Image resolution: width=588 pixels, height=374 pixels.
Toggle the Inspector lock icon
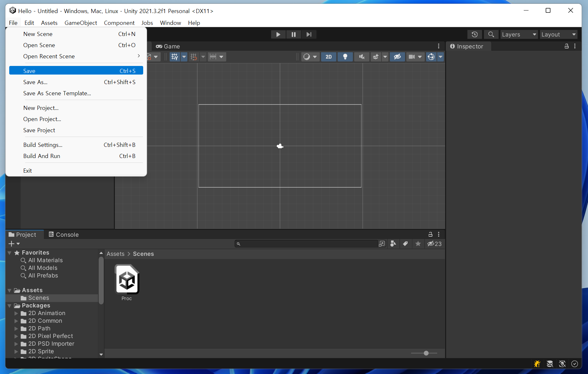pos(566,46)
